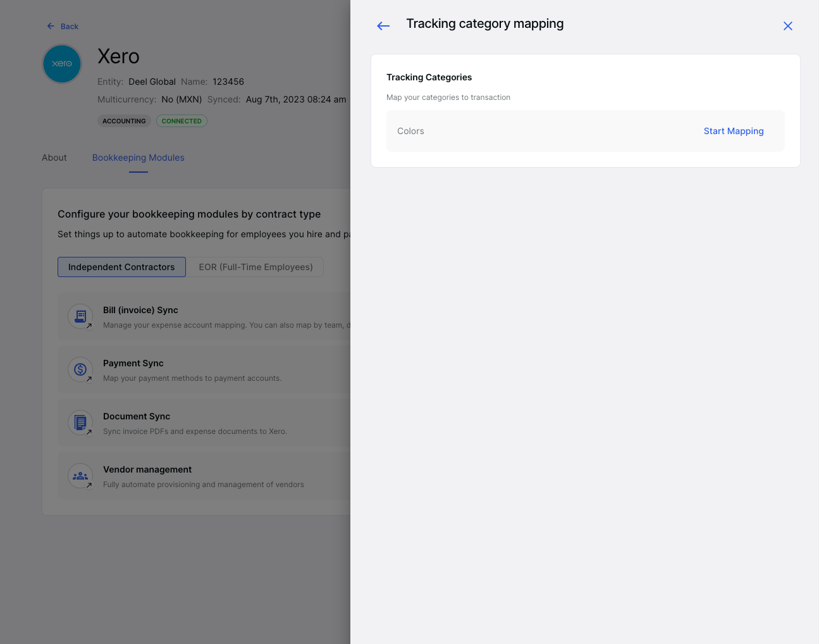Click the Deel Global entity value
This screenshot has height=644, width=819.
pos(152,82)
